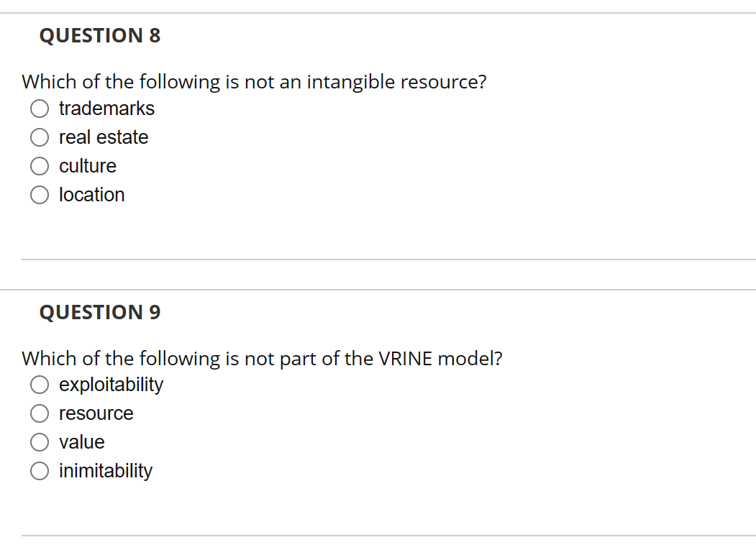Mark the inimitability radio button

40,471
